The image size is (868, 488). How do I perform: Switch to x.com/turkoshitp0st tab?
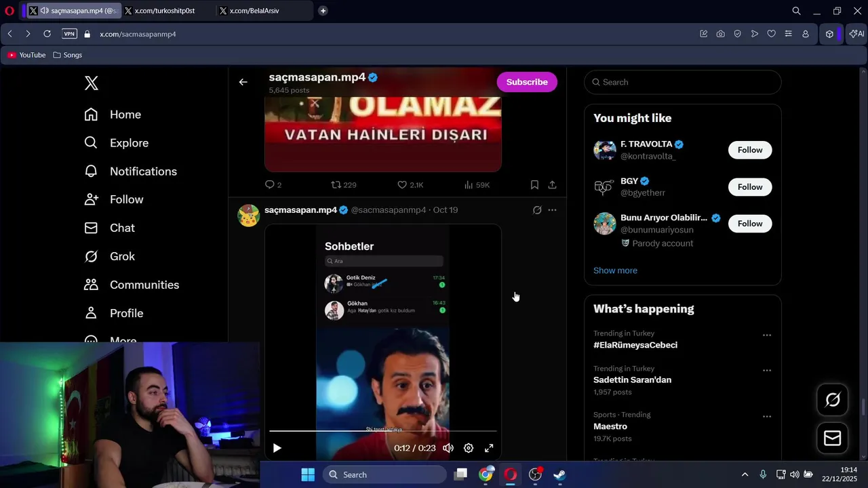click(165, 11)
